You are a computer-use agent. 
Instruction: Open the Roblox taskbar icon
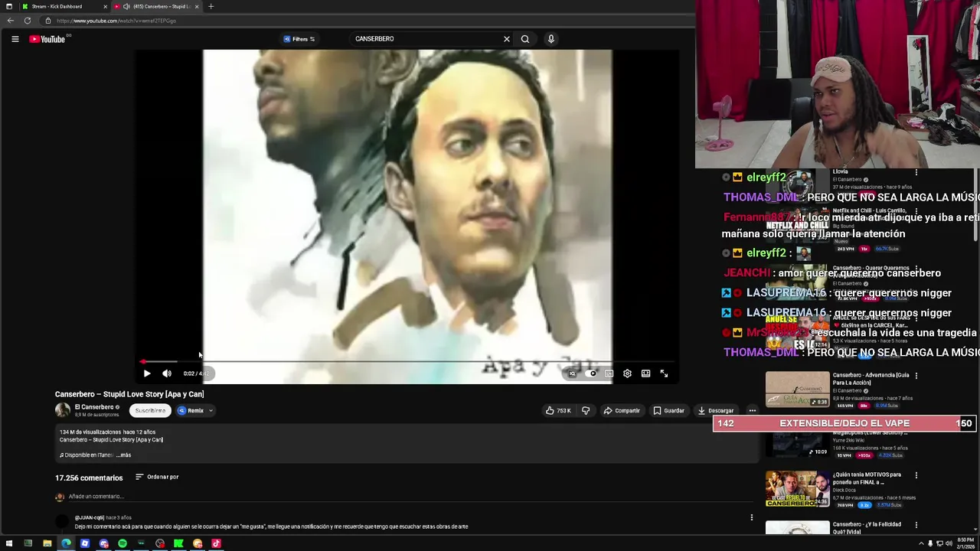84,543
